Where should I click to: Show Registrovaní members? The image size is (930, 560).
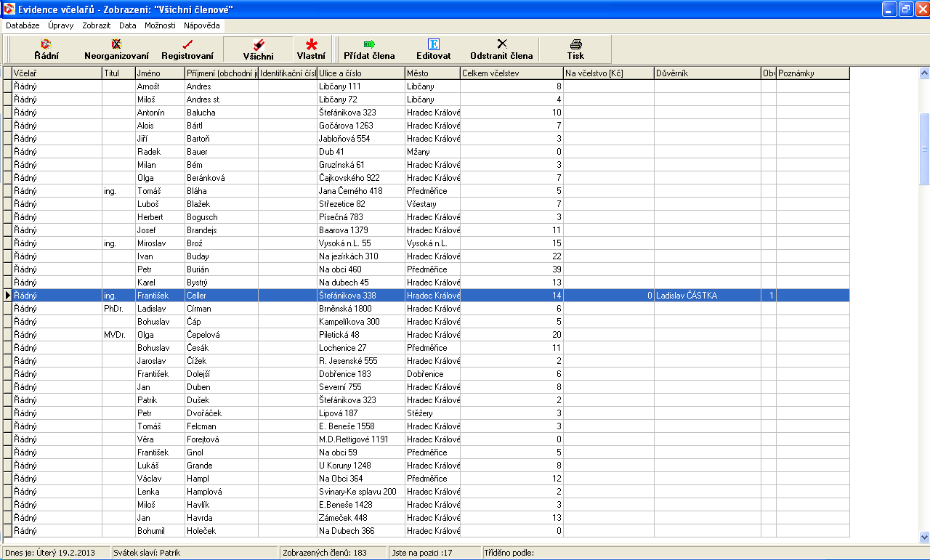187,49
